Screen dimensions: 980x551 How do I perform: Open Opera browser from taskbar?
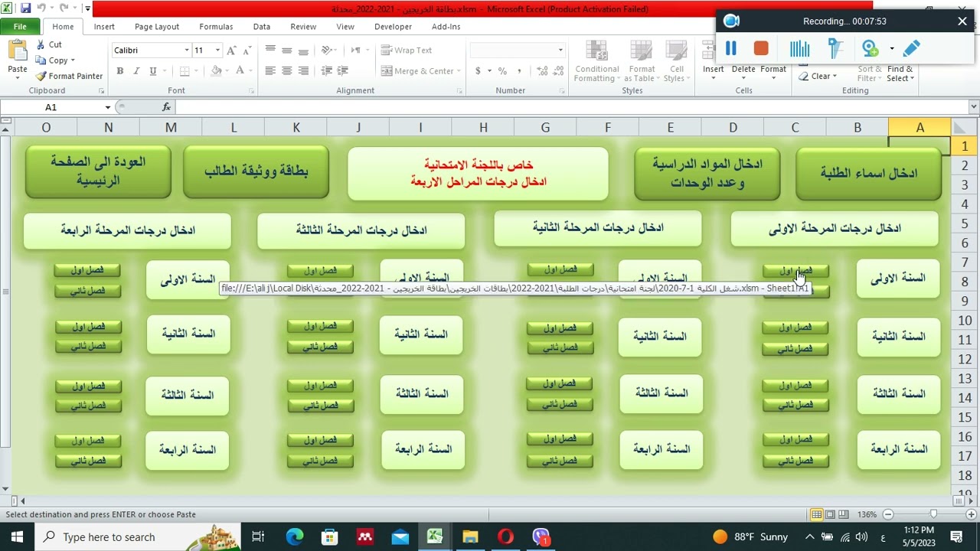coord(505,536)
